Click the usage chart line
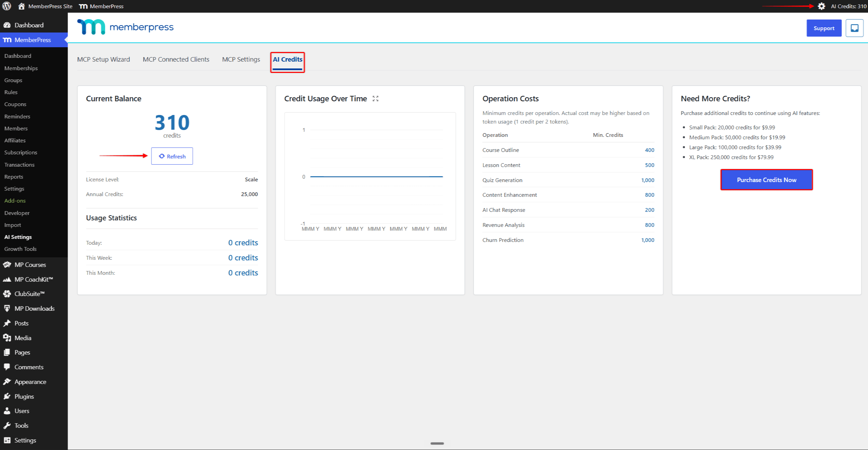Image resolution: width=868 pixels, height=450 pixels. 376,177
